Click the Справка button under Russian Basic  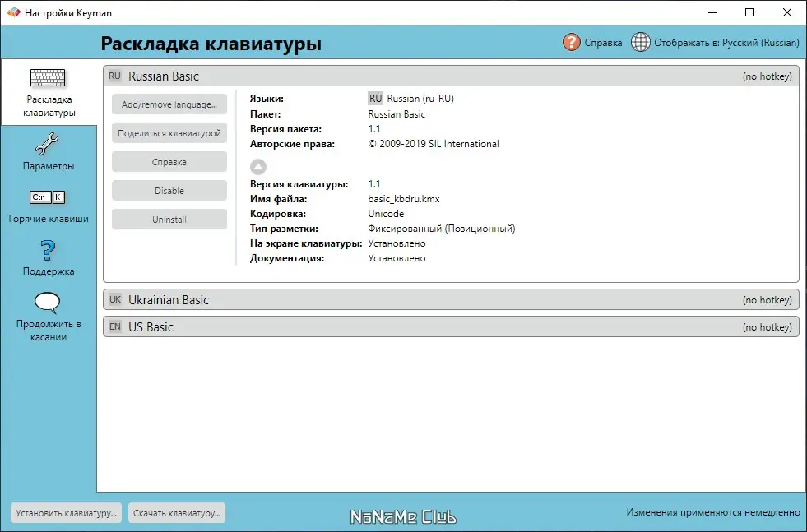pyautogui.click(x=169, y=162)
